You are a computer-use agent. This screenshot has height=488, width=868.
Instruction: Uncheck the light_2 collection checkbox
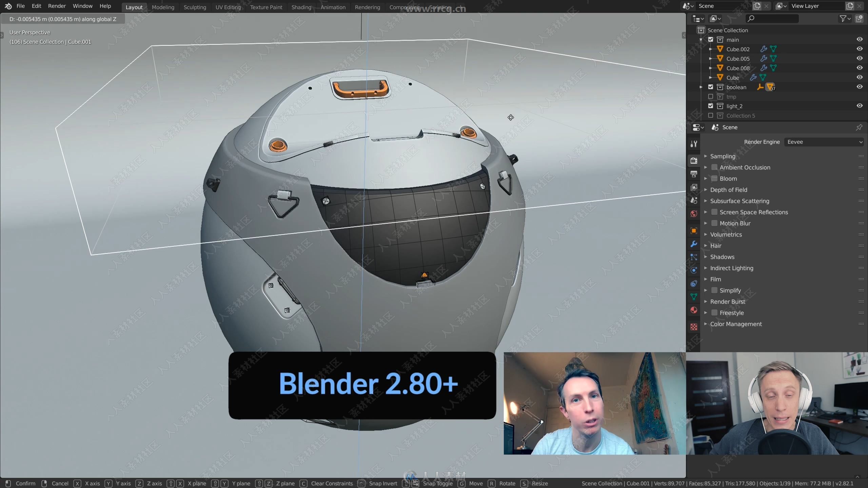(x=711, y=106)
